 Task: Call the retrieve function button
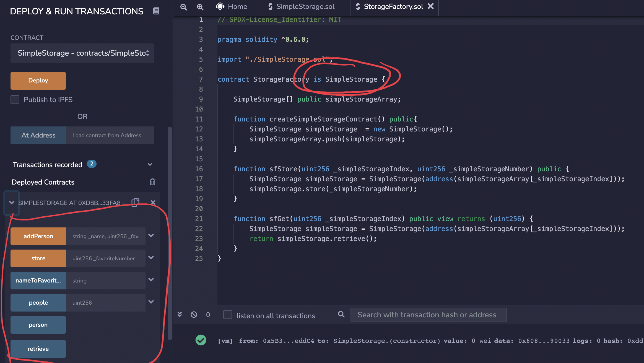click(x=38, y=349)
